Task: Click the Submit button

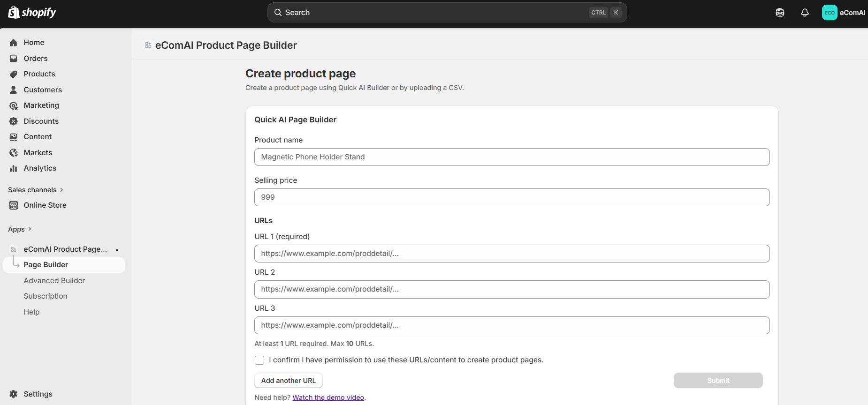Action: [718, 381]
